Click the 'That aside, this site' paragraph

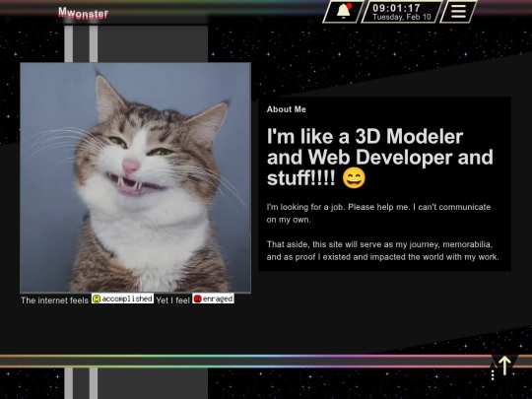382,251
